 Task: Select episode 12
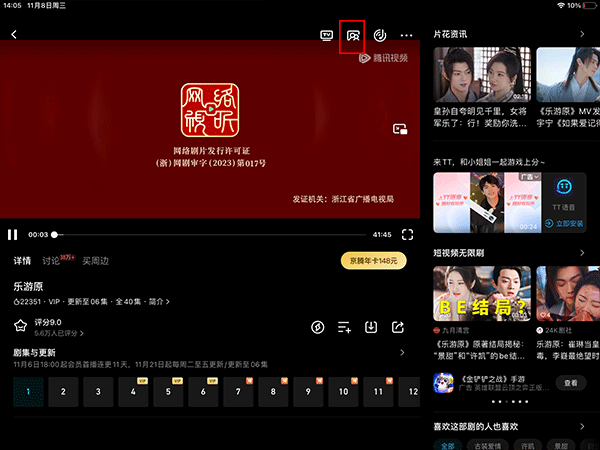coord(409,391)
